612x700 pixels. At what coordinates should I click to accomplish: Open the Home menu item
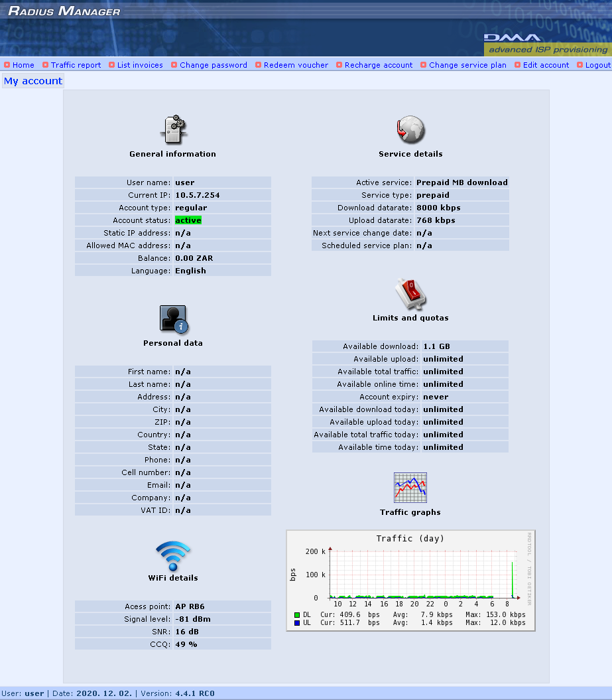pyautogui.click(x=23, y=65)
